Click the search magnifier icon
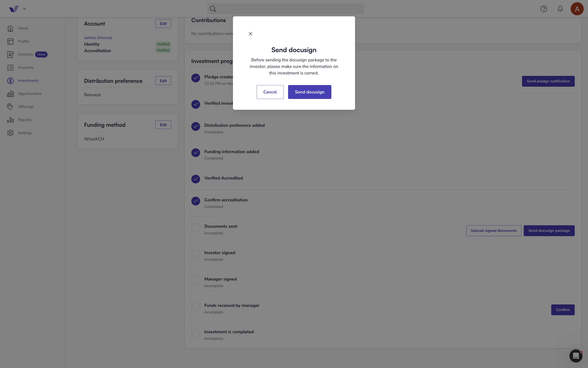Screen dimensions: 588x368 (x=213, y=9)
